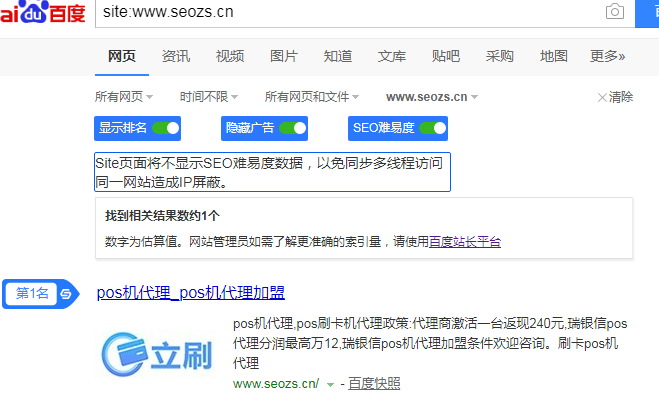
Task: Click the Site页面将不显示SEO难易度数据 notice
Action: [x=272, y=172]
